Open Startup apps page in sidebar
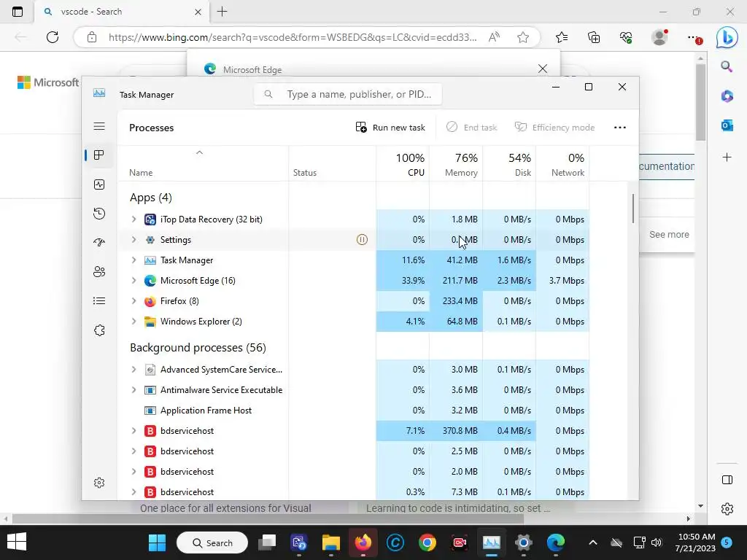This screenshot has width=747, height=560. [x=99, y=242]
